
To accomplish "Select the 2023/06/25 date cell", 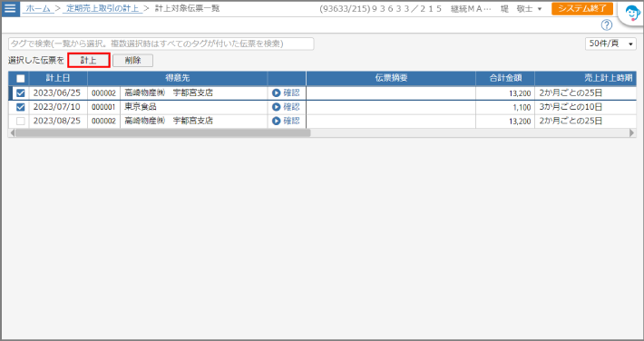I will click(x=58, y=93).
